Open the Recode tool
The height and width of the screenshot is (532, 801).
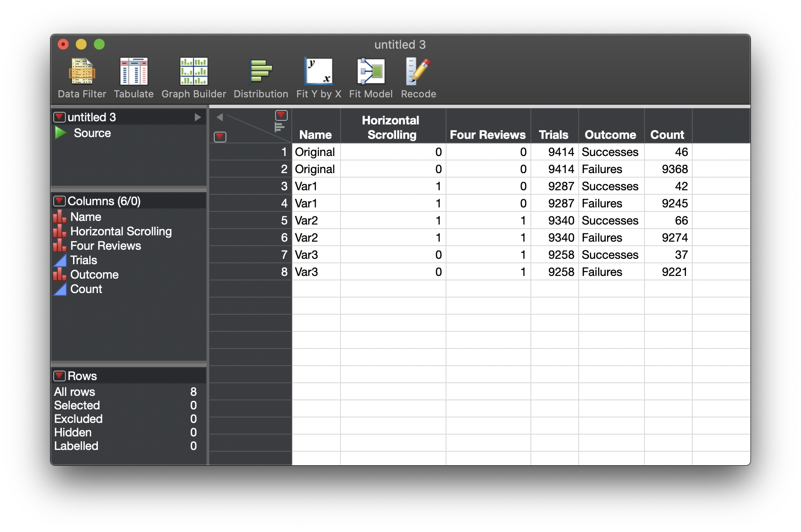pyautogui.click(x=419, y=78)
